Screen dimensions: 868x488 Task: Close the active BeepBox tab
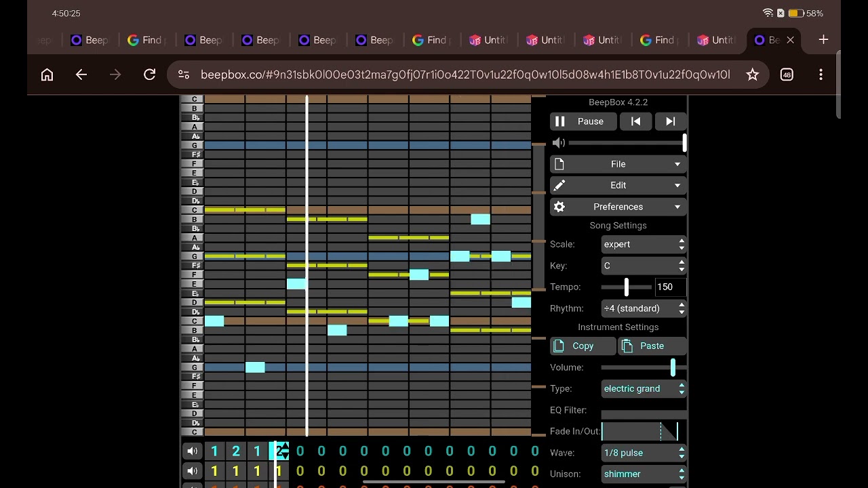790,40
